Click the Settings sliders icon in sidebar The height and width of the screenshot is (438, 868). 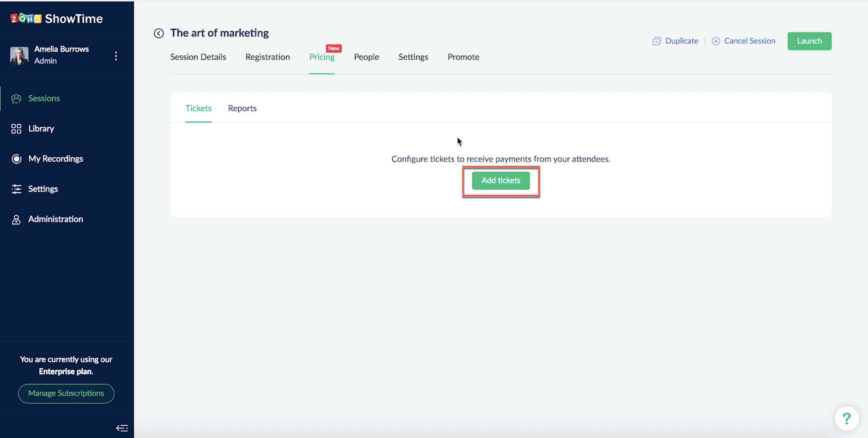pyautogui.click(x=16, y=189)
